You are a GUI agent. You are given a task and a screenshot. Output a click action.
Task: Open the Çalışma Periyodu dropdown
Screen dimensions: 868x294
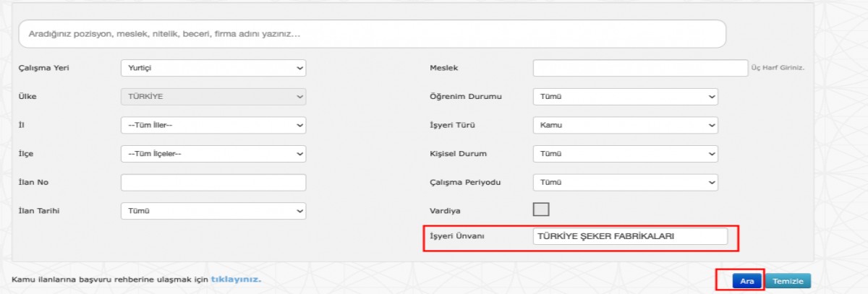(x=625, y=183)
